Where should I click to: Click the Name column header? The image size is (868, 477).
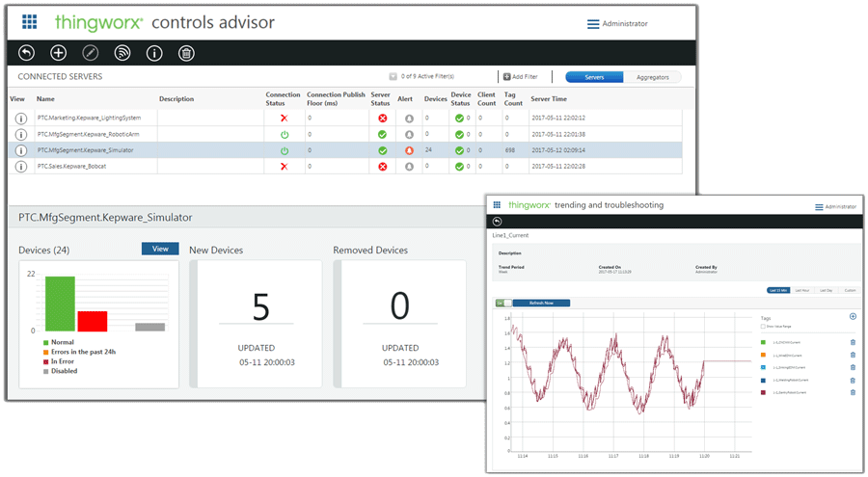coord(45,98)
